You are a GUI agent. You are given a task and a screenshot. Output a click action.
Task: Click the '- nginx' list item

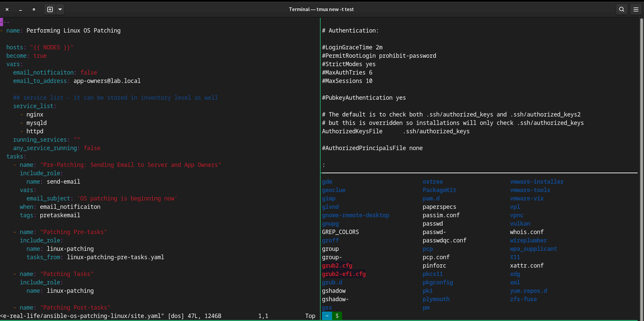tap(32, 114)
